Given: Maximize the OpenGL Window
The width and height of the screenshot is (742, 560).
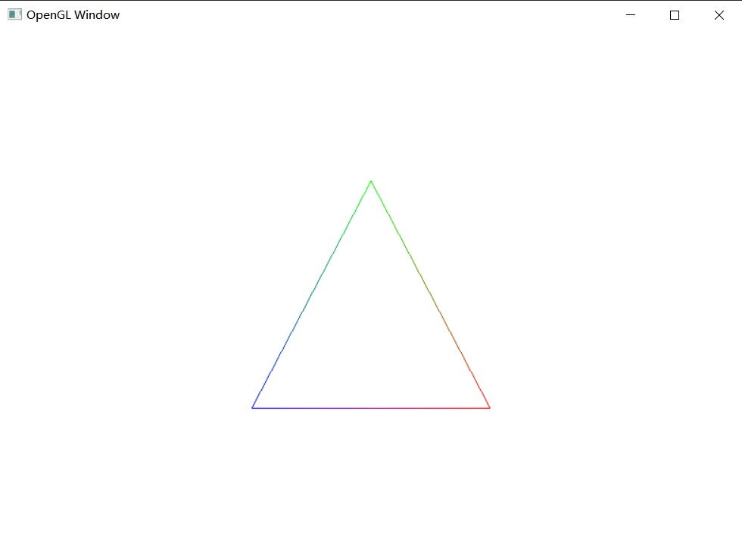Looking at the screenshot, I should pos(675,15).
